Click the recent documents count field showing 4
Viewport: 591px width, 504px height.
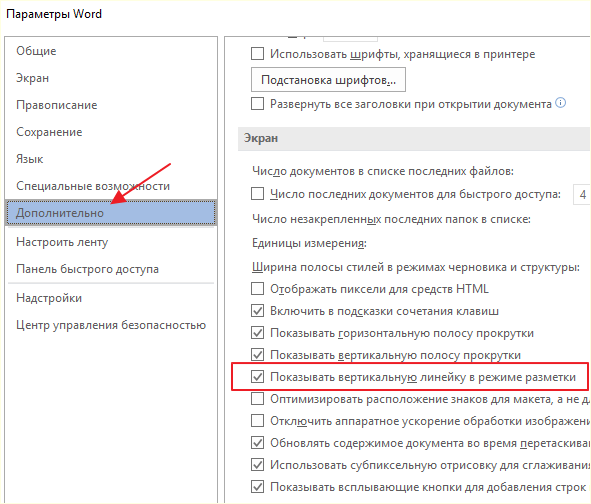tap(582, 195)
